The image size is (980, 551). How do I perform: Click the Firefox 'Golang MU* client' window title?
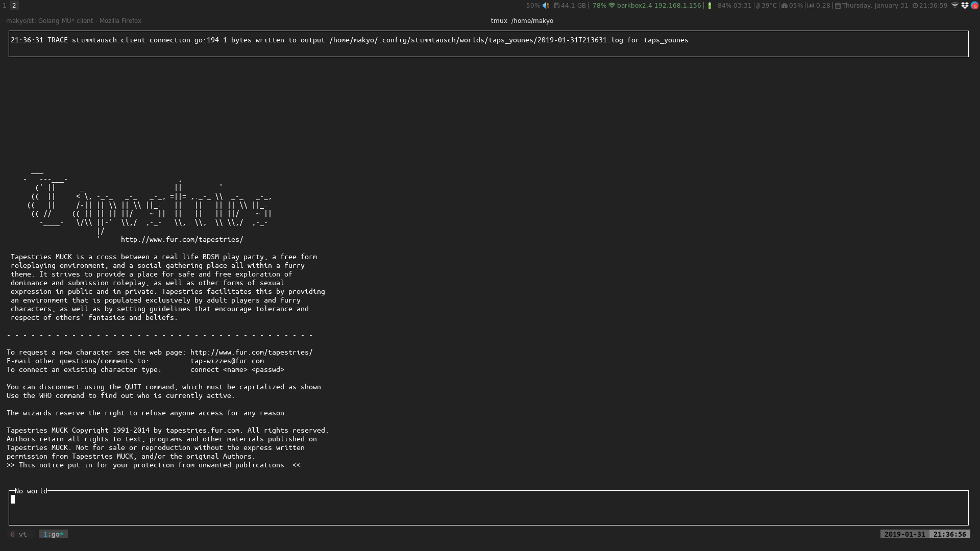[x=73, y=21]
